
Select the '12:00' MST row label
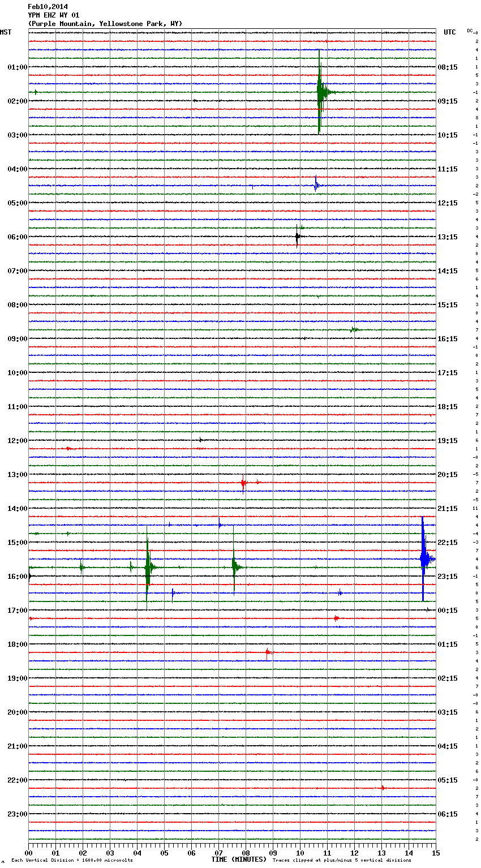(18, 441)
